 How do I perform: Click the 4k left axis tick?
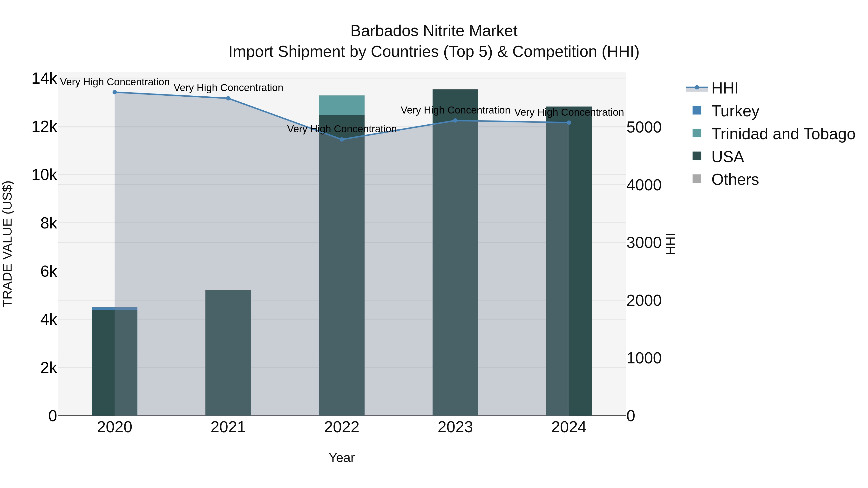(x=48, y=319)
